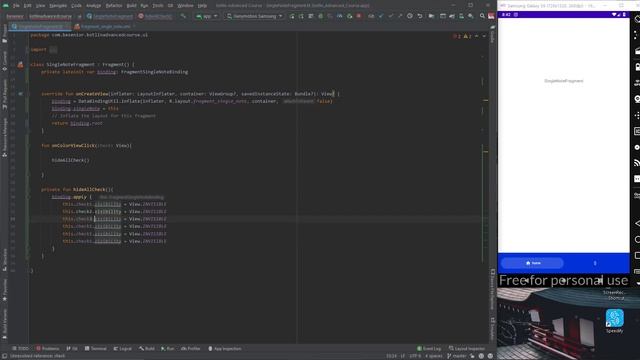Click SingleNoteFragment text in emulator screen
640x360 pixels.
click(x=564, y=81)
